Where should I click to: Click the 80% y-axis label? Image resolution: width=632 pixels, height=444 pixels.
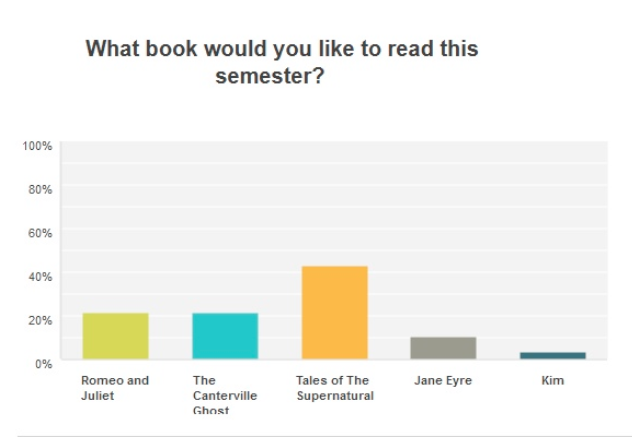[40, 189]
